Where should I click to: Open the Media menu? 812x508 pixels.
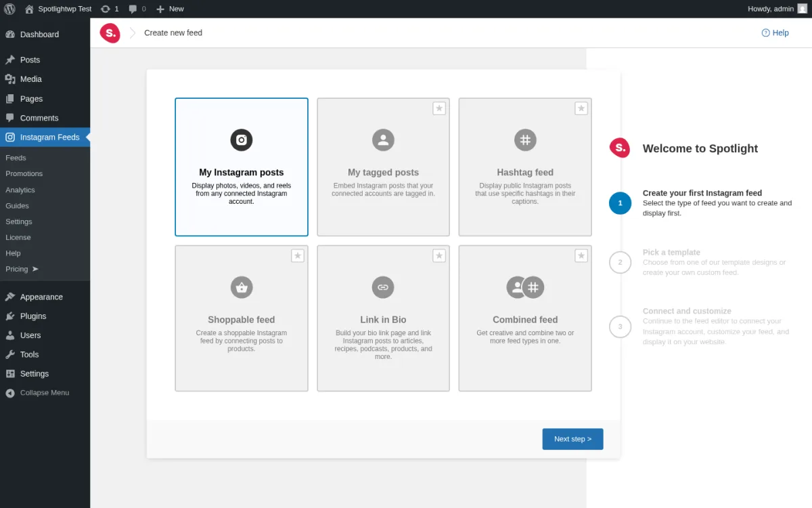(45, 79)
